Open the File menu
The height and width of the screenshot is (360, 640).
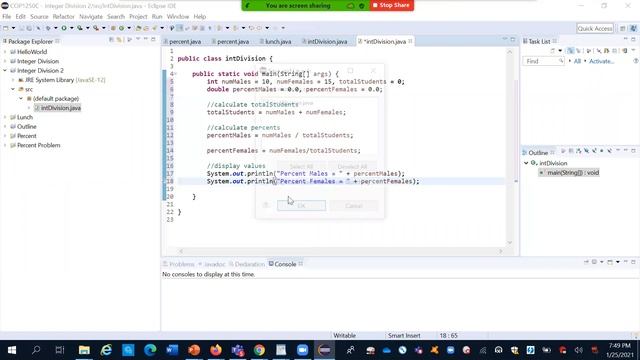coord(7,17)
